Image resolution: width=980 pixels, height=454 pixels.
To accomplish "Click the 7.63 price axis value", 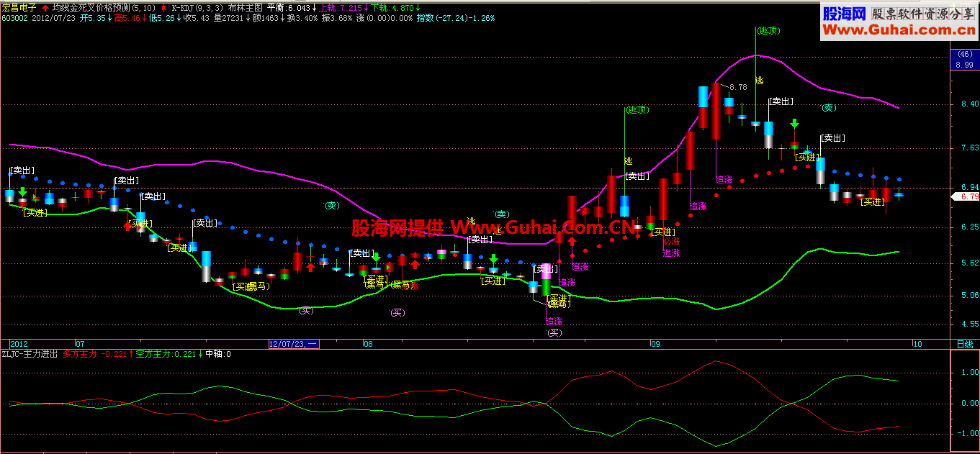I will tap(969, 147).
